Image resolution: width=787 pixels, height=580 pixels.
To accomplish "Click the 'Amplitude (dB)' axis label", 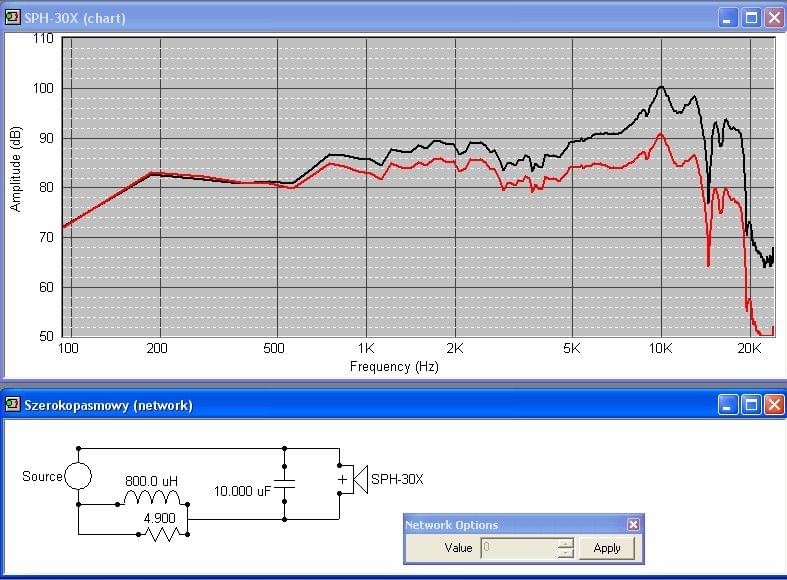I will click(x=16, y=169).
